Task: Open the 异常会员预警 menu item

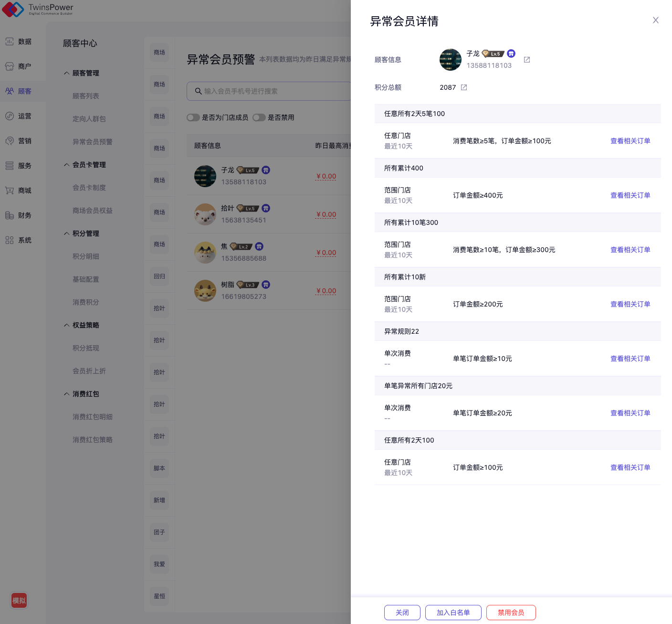Action: pos(93,142)
